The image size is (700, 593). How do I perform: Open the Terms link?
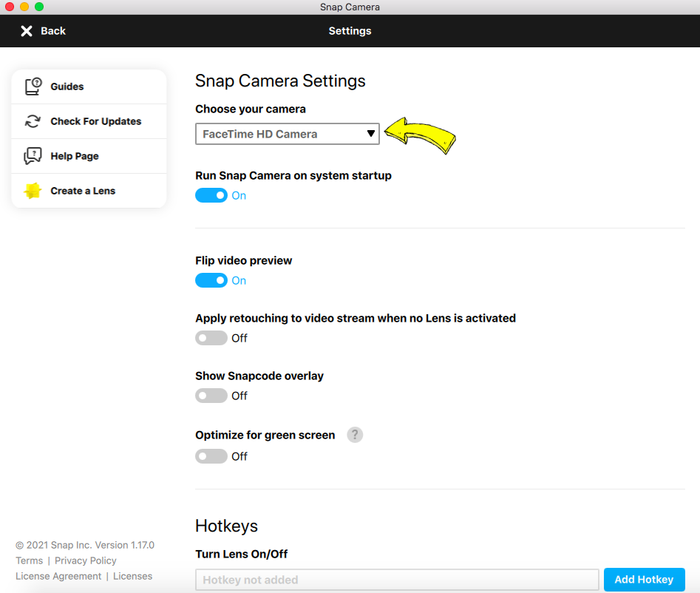[x=30, y=560]
